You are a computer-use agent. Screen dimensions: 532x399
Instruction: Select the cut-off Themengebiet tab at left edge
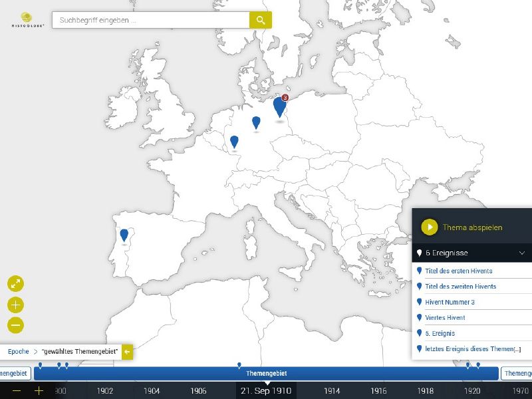tap(15, 373)
